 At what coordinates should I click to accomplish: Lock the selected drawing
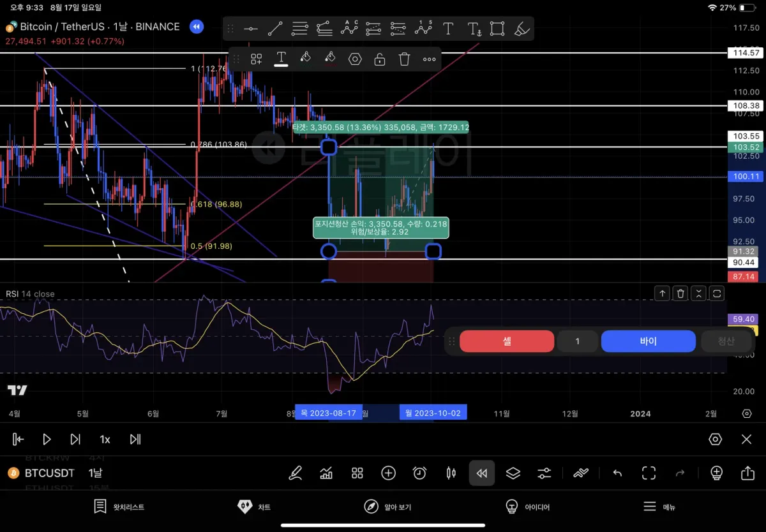(x=380, y=59)
